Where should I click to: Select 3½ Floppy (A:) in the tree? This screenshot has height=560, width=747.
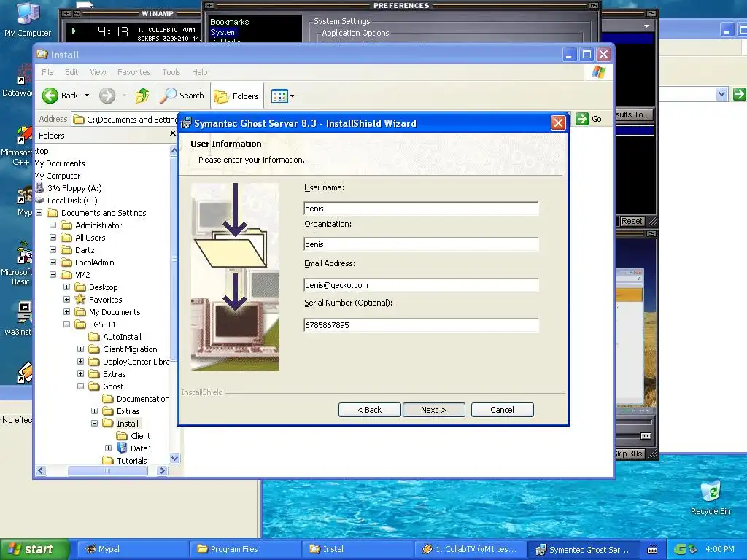74,188
